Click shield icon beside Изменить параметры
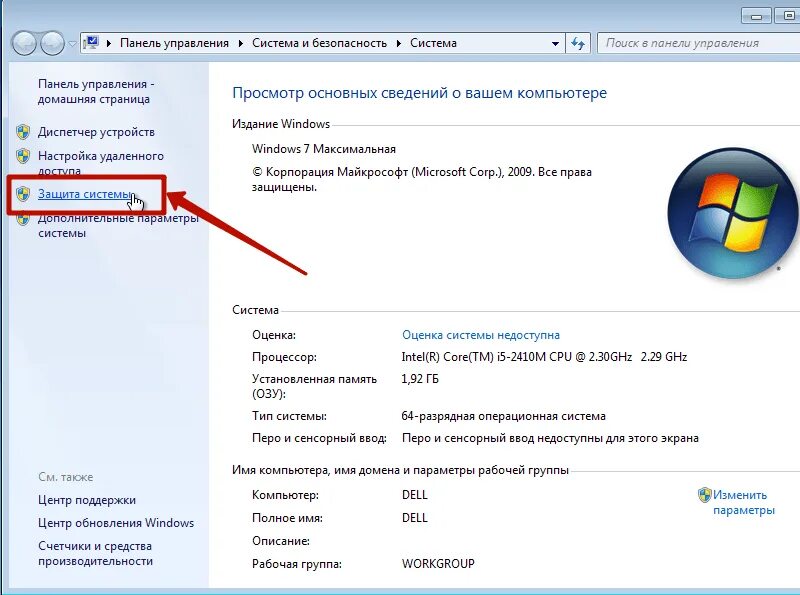The height and width of the screenshot is (595, 800). point(705,495)
